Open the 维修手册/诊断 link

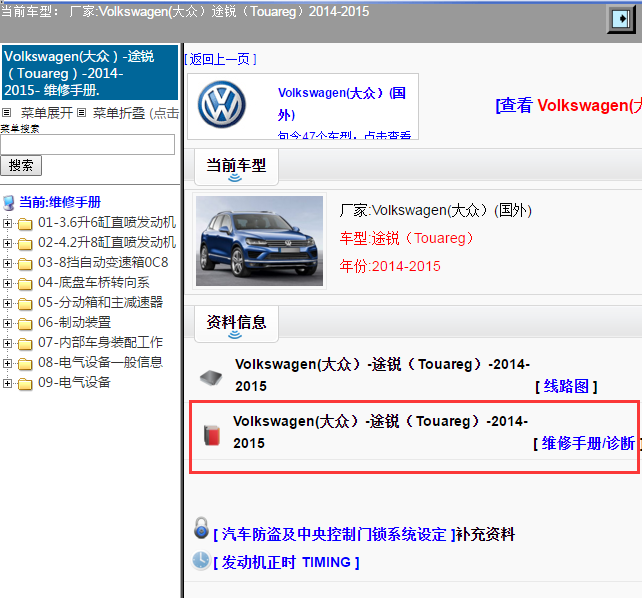click(x=588, y=443)
